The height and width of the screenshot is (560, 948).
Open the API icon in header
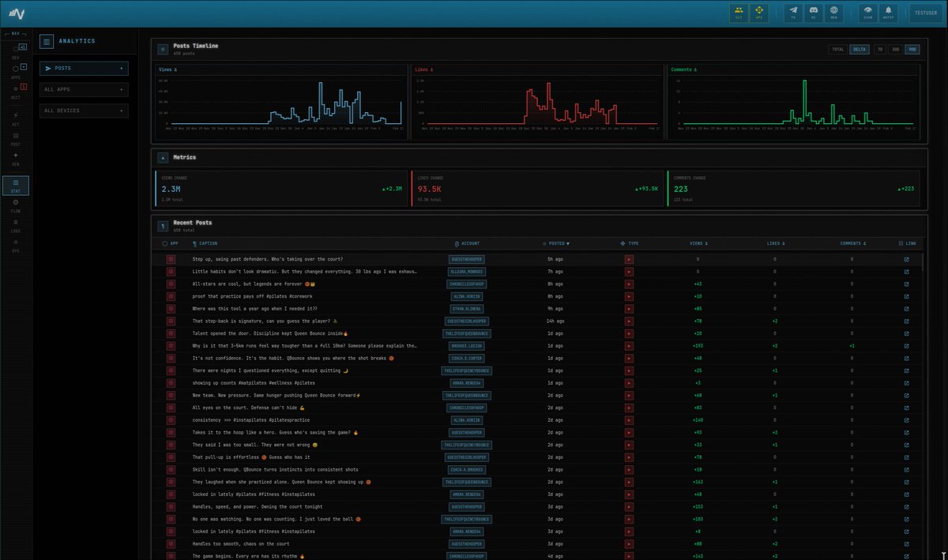coord(759,13)
